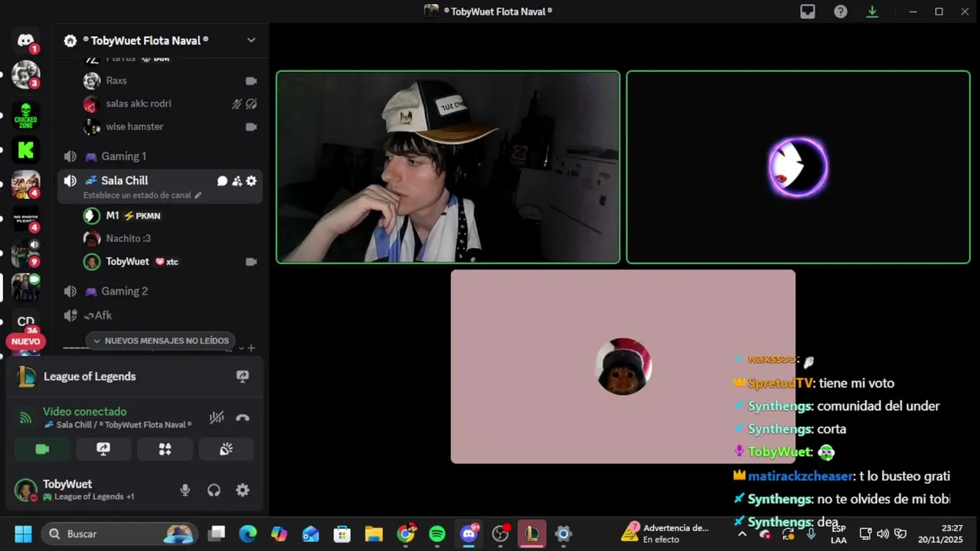This screenshot has height=551, width=980.
Task: Open the CD server icon
Action: [25, 322]
